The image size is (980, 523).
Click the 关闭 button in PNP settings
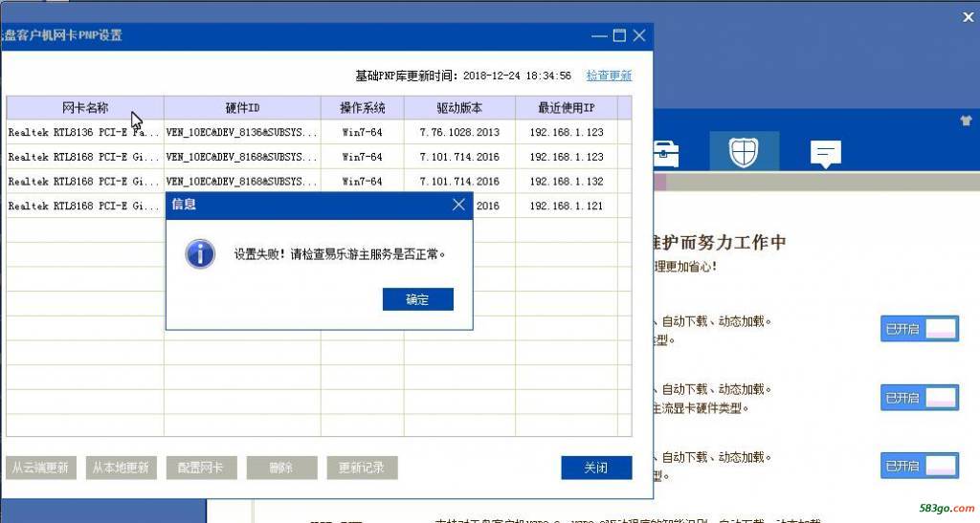[596, 468]
